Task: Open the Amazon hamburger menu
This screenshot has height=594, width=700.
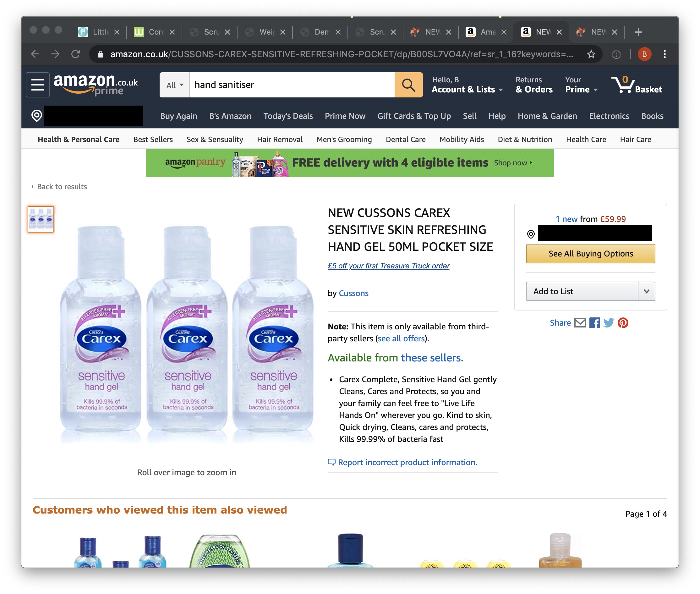Action: click(38, 85)
